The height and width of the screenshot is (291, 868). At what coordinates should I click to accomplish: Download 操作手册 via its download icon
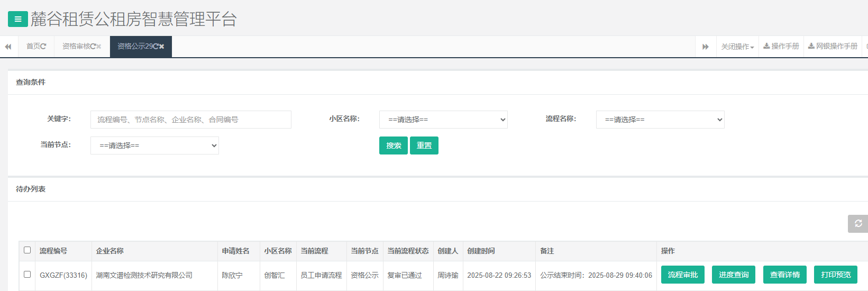coord(766,47)
